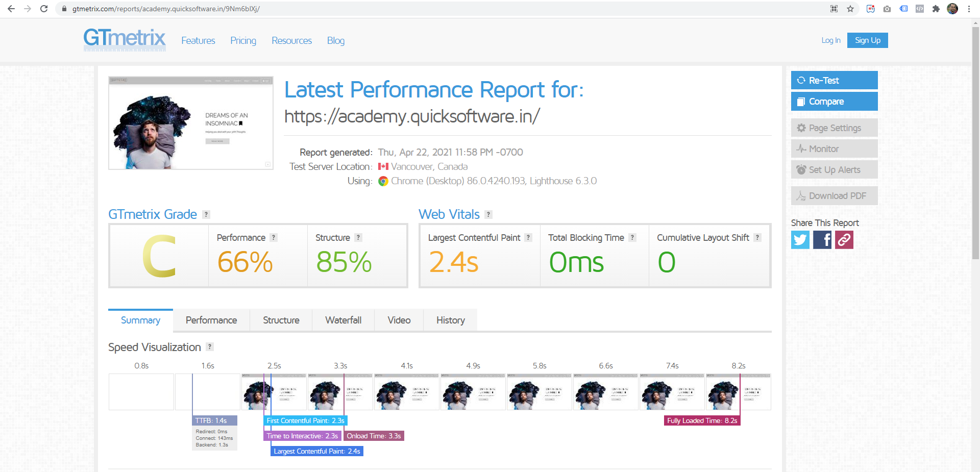Click the browser forward arrow
980x472 pixels.
(28, 9)
